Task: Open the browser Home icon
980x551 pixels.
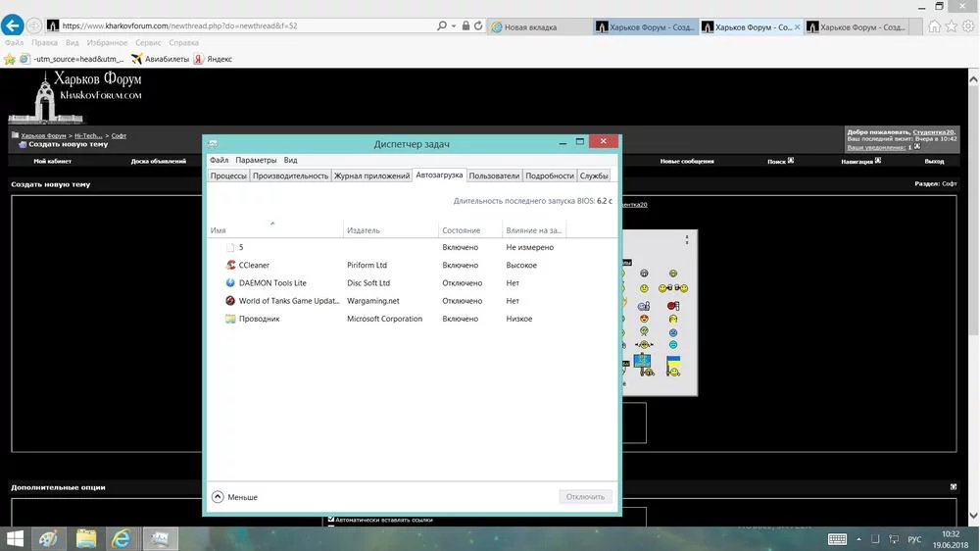Action: point(934,26)
